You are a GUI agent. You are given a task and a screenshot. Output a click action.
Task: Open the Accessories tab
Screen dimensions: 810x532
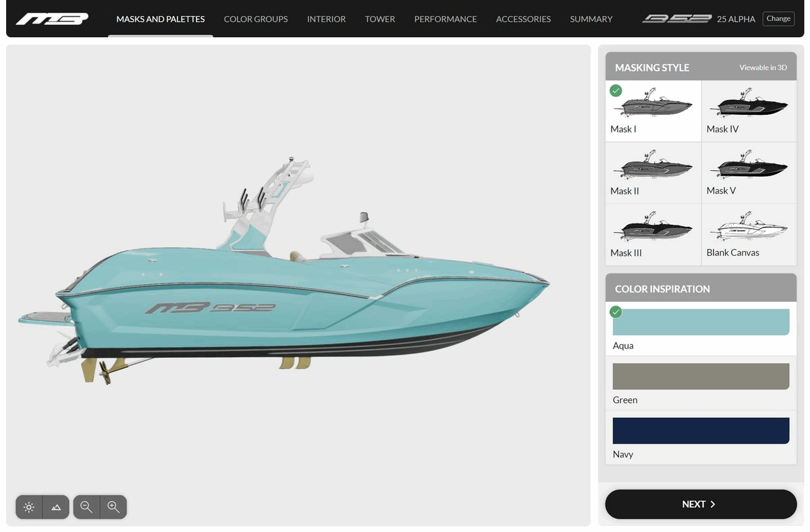[x=524, y=19]
